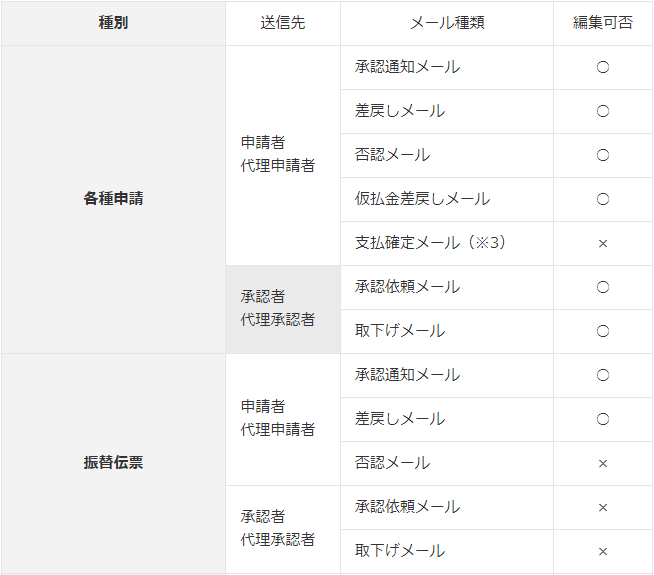
Task: Click the ○ beside 各種申請's 否認メール
Action: 603,155
